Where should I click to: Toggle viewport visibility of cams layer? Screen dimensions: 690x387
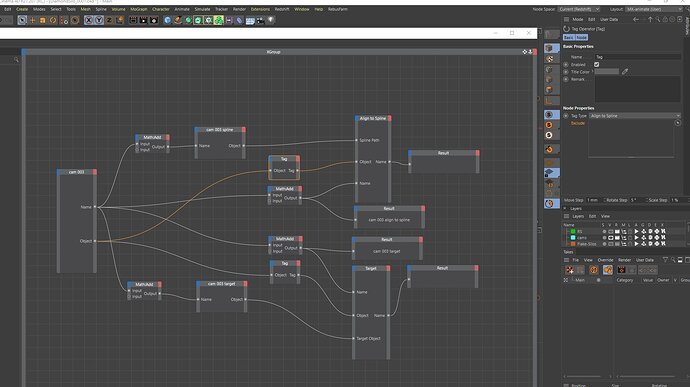611,238
